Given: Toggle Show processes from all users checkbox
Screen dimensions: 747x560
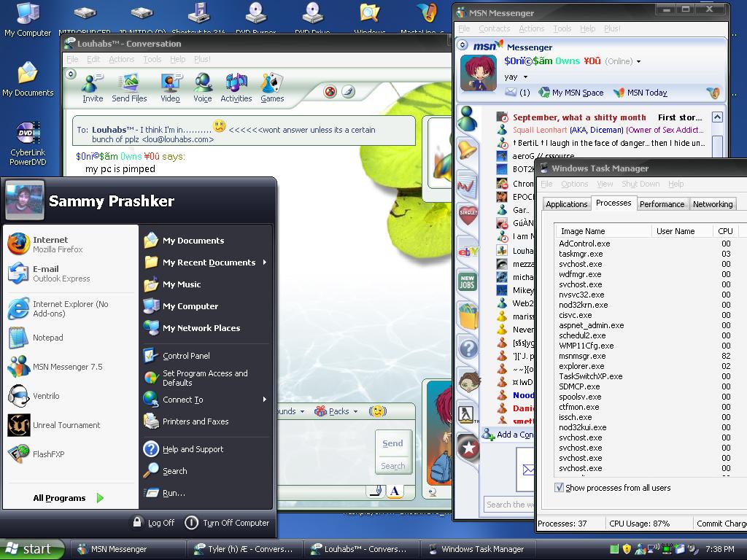Looking at the screenshot, I should [560, 488].
